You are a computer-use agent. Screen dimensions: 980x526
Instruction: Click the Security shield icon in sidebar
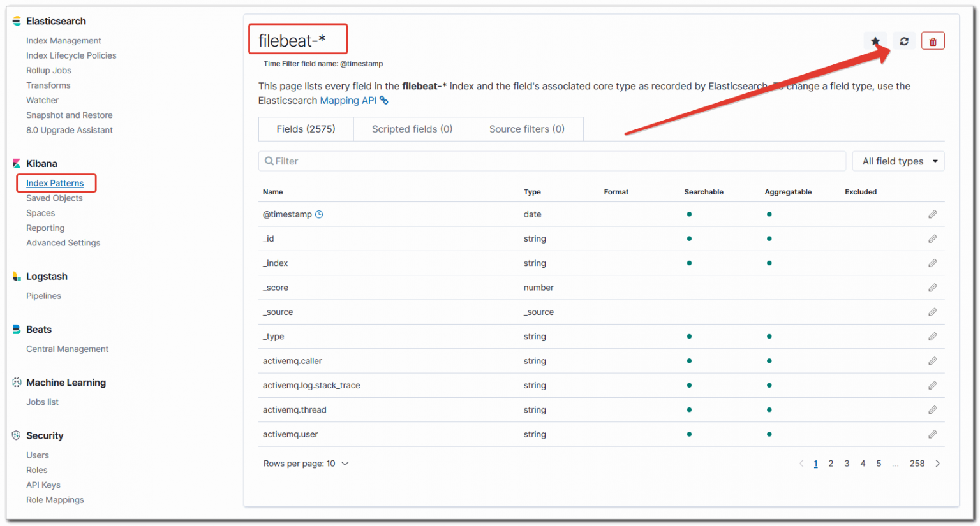click(17, 435)
